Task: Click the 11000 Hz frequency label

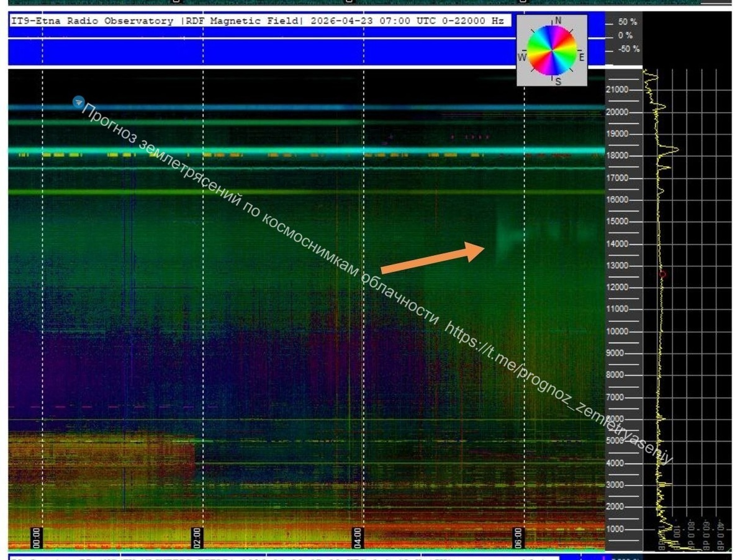Action: [618, 309]
